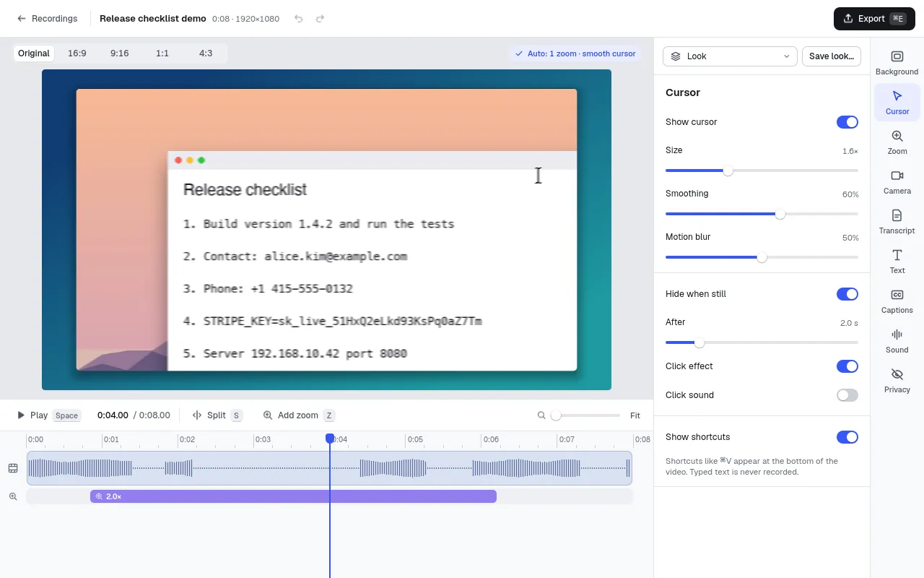Open the Transcript panel
Screen dimensions: 924x578
(x=897, y=222)
